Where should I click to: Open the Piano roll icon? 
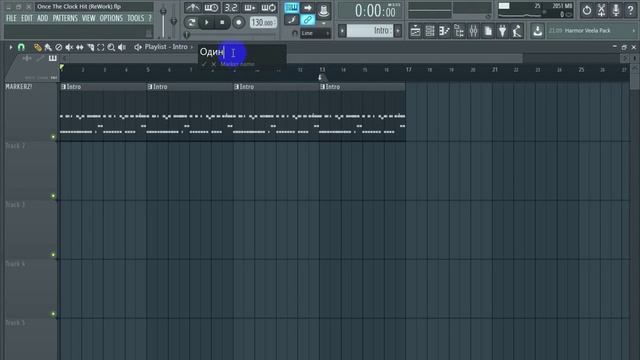click(444, 31)
